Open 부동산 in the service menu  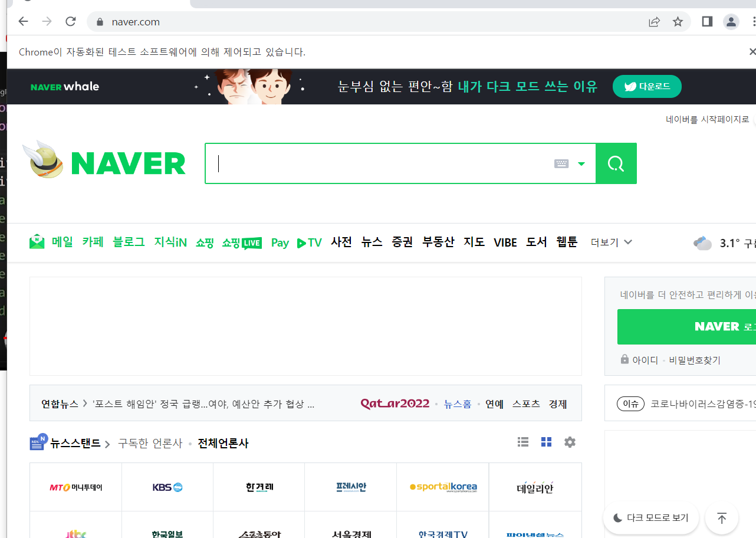[438, 242]
